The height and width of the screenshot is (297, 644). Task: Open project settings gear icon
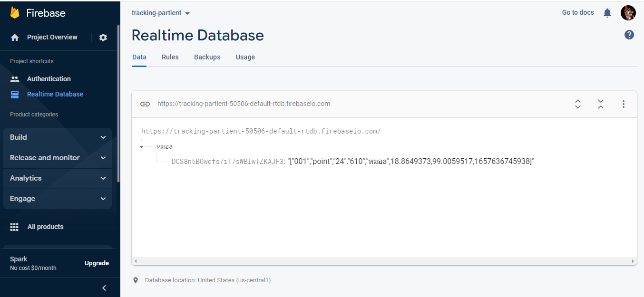pyautogui.click(x=103, y=38)
